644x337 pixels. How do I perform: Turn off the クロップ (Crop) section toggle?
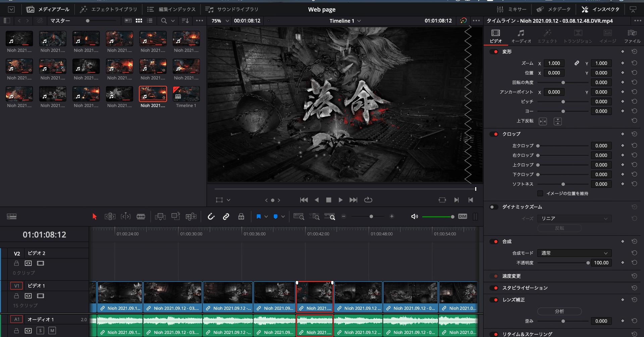pyautogui.click(x=494, y=134)
